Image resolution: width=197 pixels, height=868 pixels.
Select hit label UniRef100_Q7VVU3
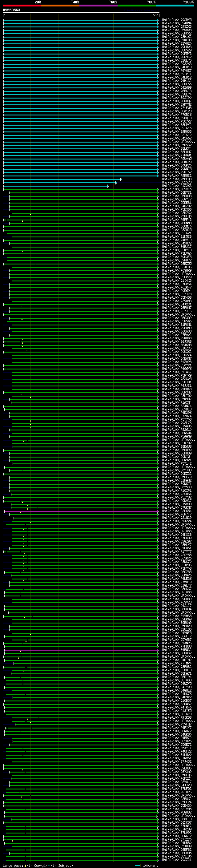[177, 504]
